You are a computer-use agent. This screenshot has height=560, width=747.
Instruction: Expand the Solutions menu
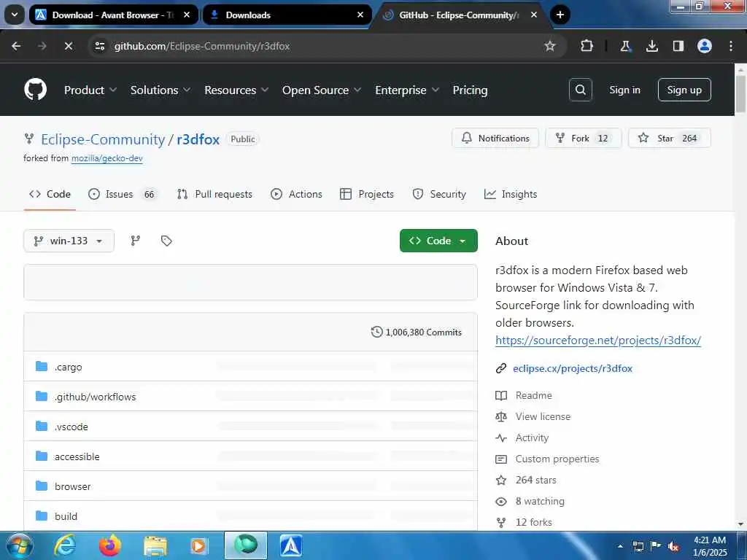pos(160,90)
